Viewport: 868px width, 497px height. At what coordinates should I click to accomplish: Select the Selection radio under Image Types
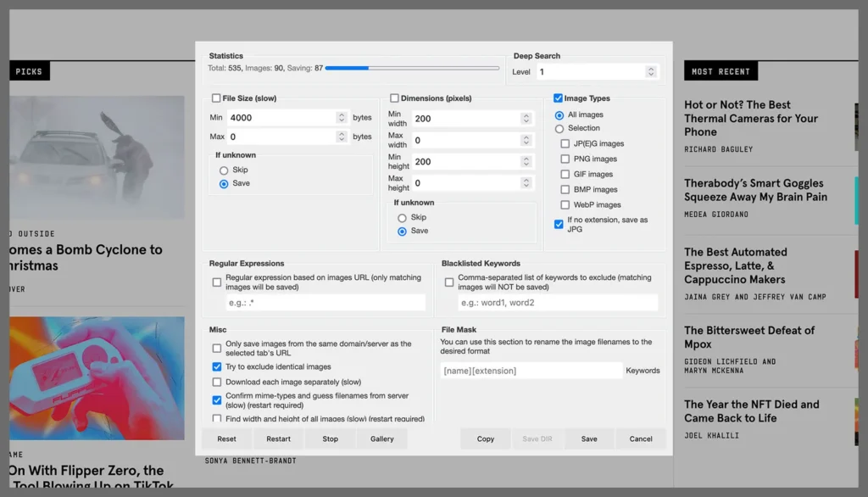559,129
